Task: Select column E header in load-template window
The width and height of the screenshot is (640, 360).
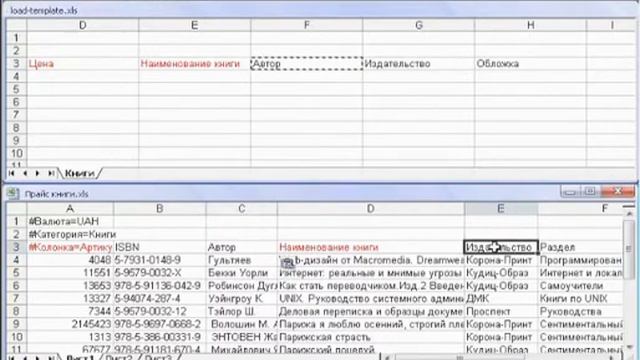Action: coord(195,25)
